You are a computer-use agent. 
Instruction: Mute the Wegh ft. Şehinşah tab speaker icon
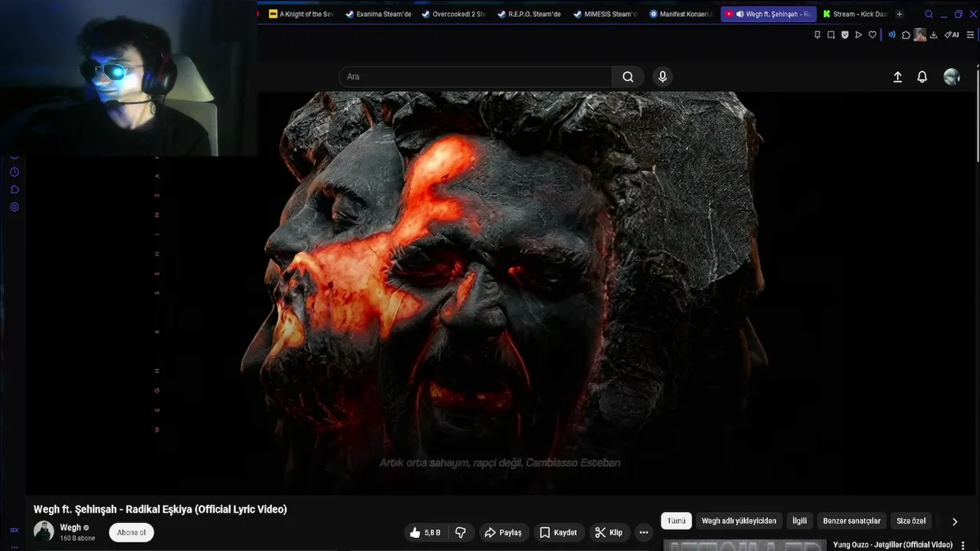click(x=740, y=14)
